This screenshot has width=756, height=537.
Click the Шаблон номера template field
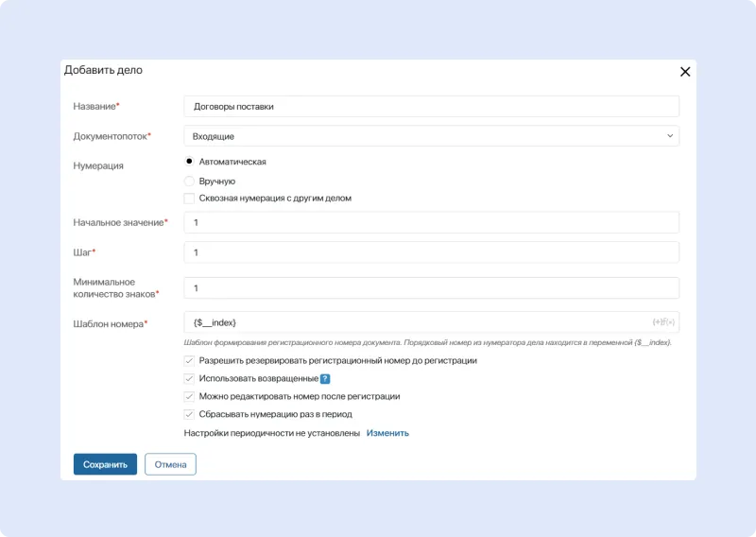tap(416, 323)
